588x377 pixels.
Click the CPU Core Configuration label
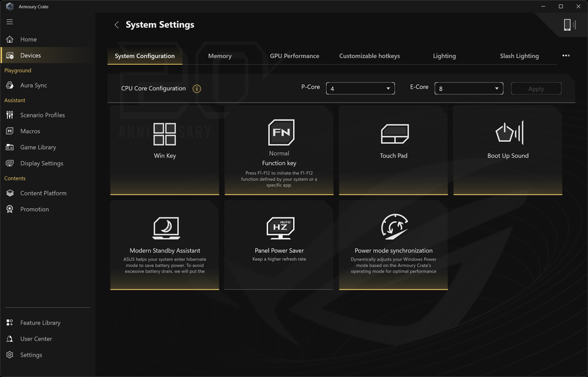pos(153,88)
